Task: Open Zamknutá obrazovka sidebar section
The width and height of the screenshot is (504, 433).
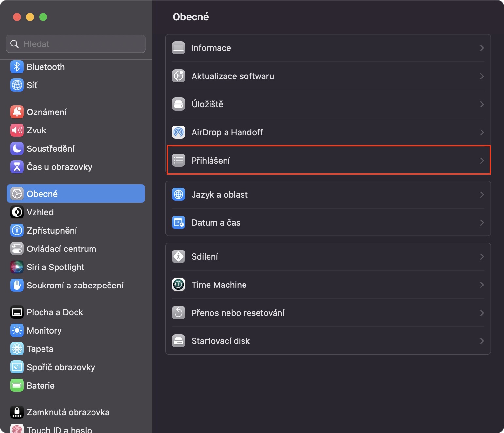Action: (x=68, y=412)
